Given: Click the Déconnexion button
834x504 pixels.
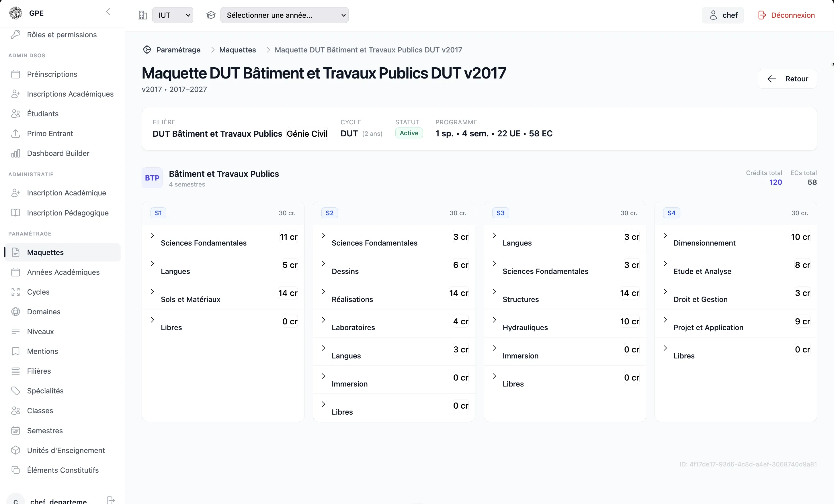Looking at the screenshot, I should (x=786, y=15).
